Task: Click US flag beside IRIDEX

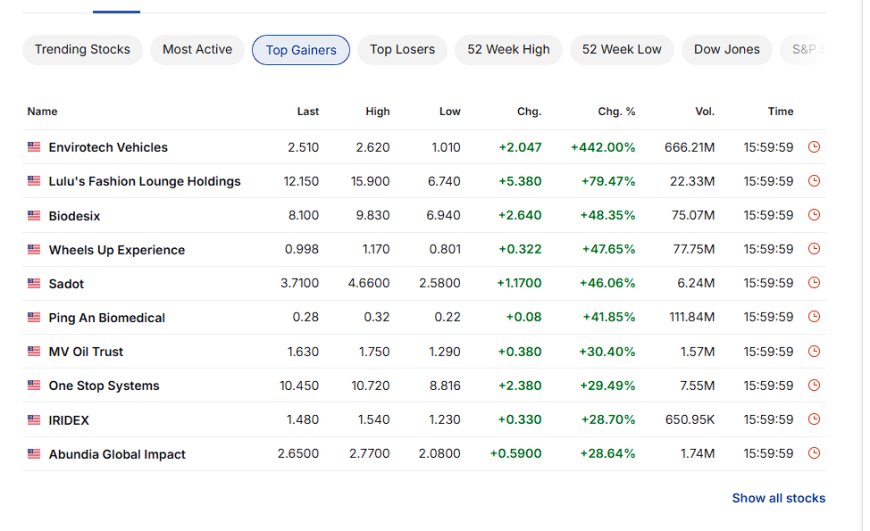Action: tap(34, 420)
